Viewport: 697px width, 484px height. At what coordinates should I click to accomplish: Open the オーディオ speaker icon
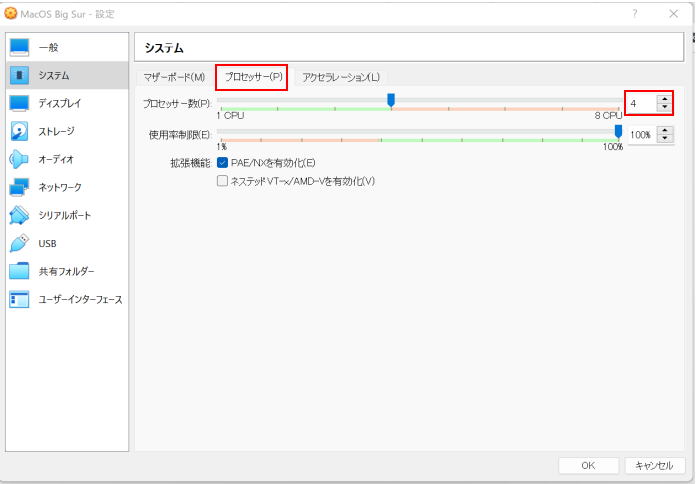[x=19, y=159]
